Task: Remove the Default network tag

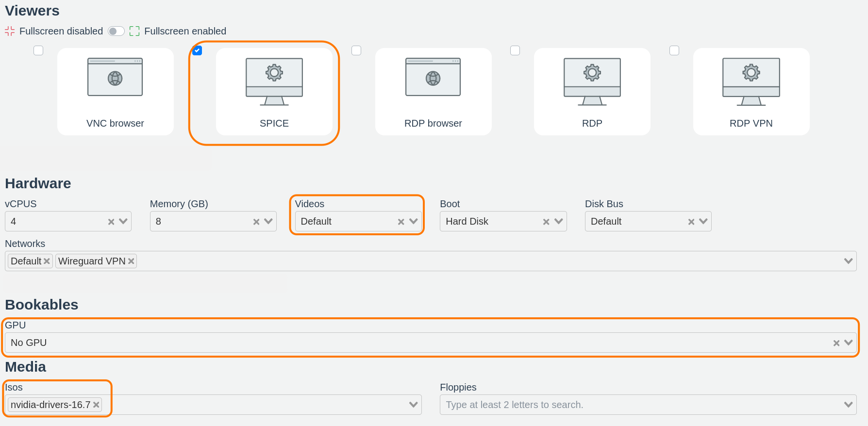Action: point(47,261)
